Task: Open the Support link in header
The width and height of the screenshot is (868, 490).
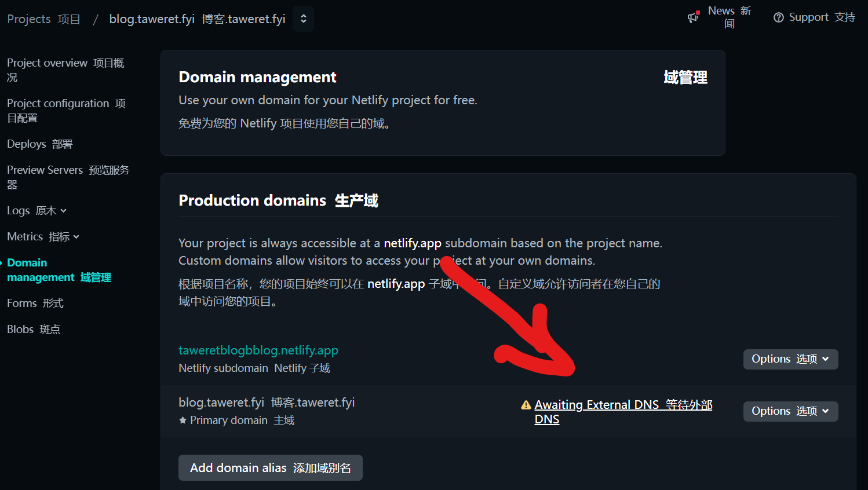Action: point(822,17)
